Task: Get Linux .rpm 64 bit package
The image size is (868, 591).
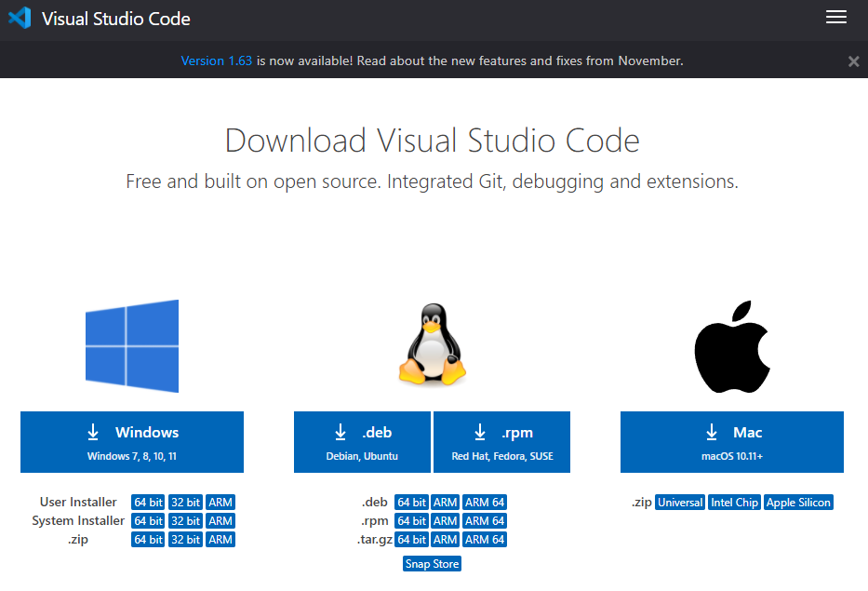Action: coord(411,520)
